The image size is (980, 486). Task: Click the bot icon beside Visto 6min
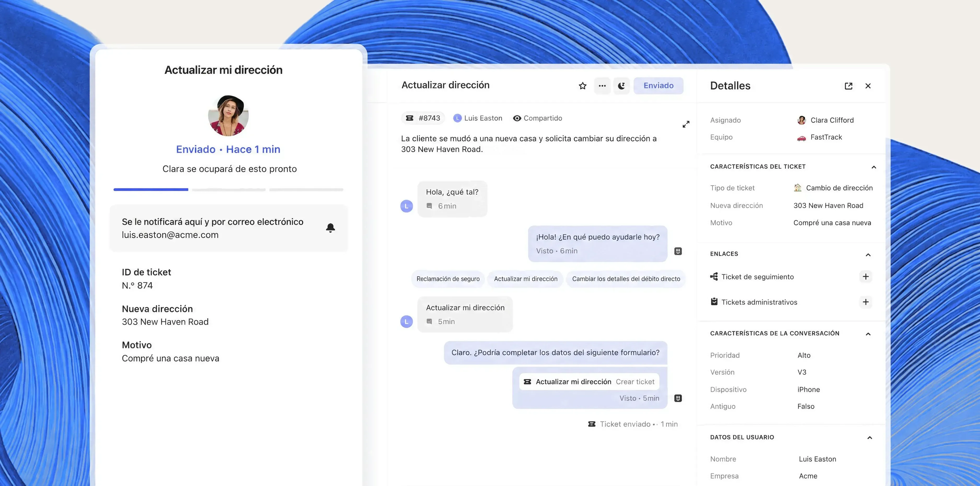point(678,251)
